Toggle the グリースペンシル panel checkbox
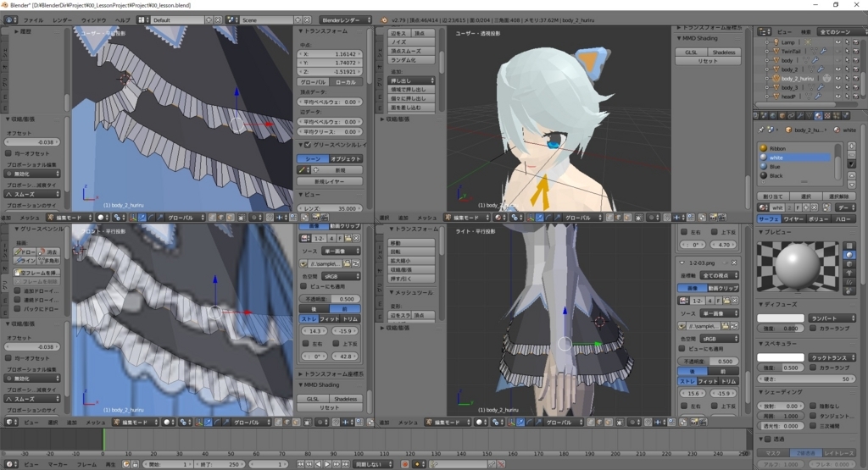Viewport: 868px width, 470px height. coord(308,145)
